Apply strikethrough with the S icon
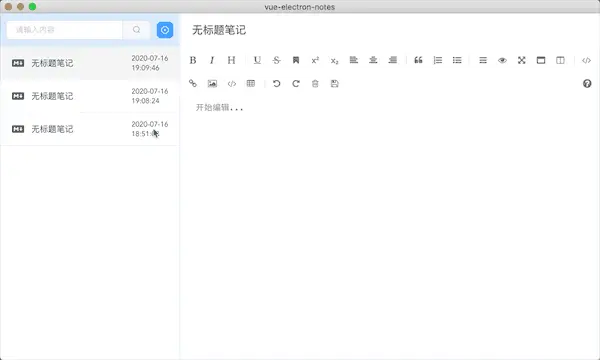The width and height of the screenshot is (600, 360). click(x=276, y=60)
